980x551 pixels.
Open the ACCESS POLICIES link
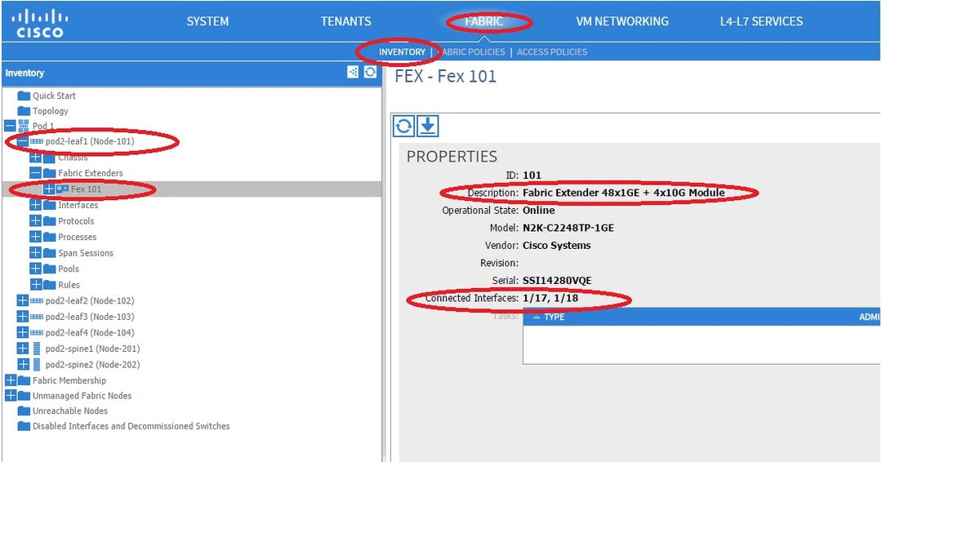550,51
